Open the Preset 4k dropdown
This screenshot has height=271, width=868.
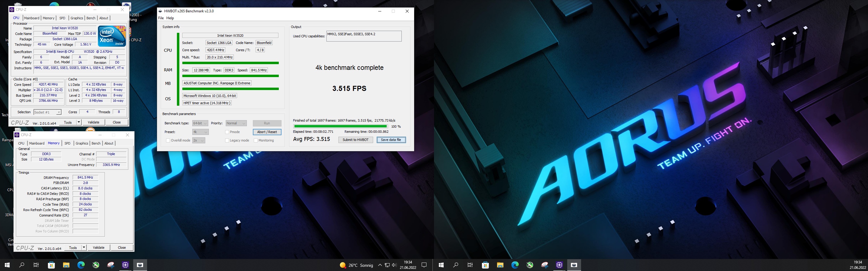tap(200, 132)
